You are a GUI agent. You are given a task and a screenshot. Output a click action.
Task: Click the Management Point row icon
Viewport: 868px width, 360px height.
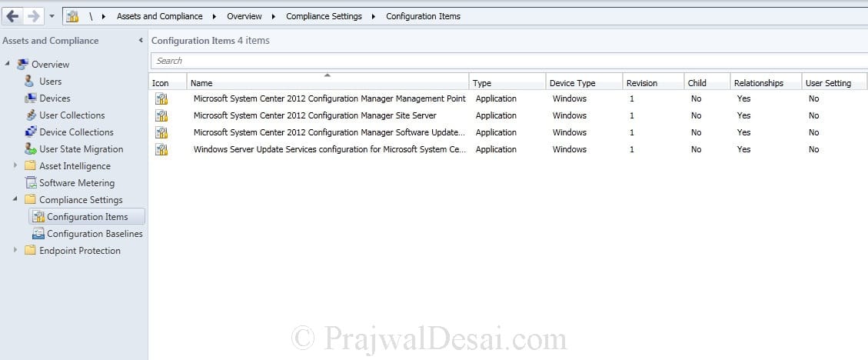(161, 98)
